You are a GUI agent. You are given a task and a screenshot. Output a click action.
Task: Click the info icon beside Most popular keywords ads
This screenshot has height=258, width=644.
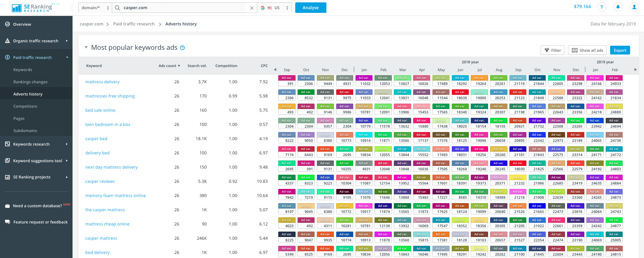pos(182,48)
